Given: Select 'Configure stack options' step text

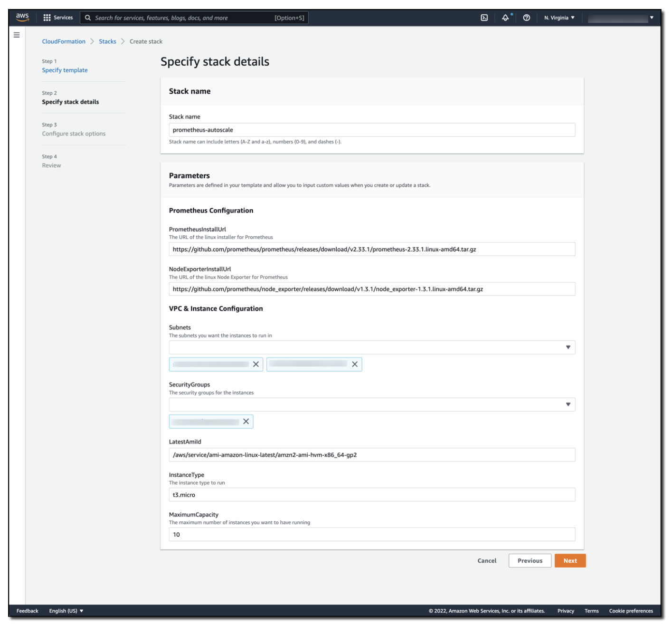Looking at the screenshot, I should coord(74,134).
